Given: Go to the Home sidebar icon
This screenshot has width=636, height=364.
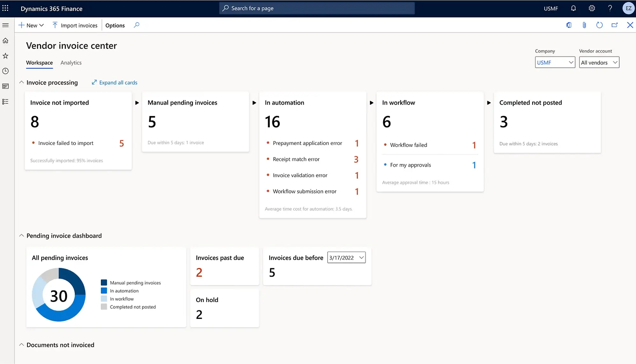Looking at the screenshot, I should tap(5, 40).
